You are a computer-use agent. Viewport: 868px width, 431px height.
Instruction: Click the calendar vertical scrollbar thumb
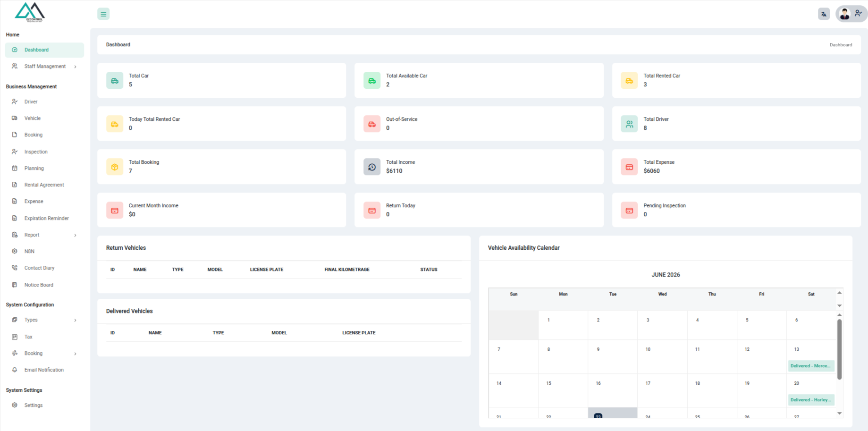[x=839, y=349]
